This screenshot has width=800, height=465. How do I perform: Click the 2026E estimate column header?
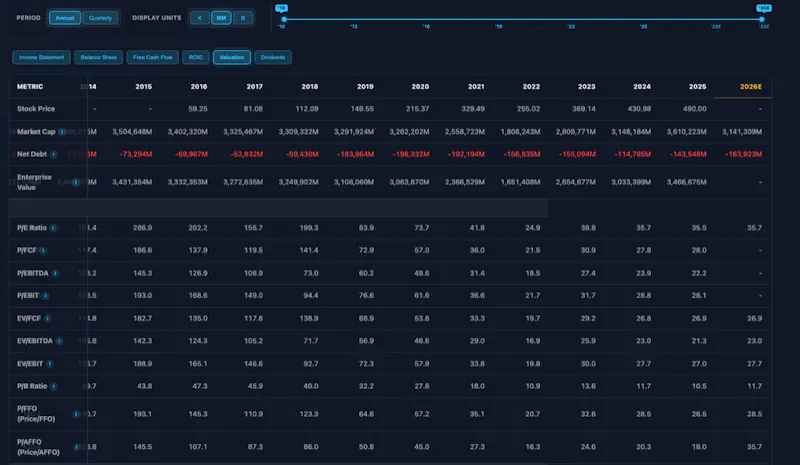751,87
